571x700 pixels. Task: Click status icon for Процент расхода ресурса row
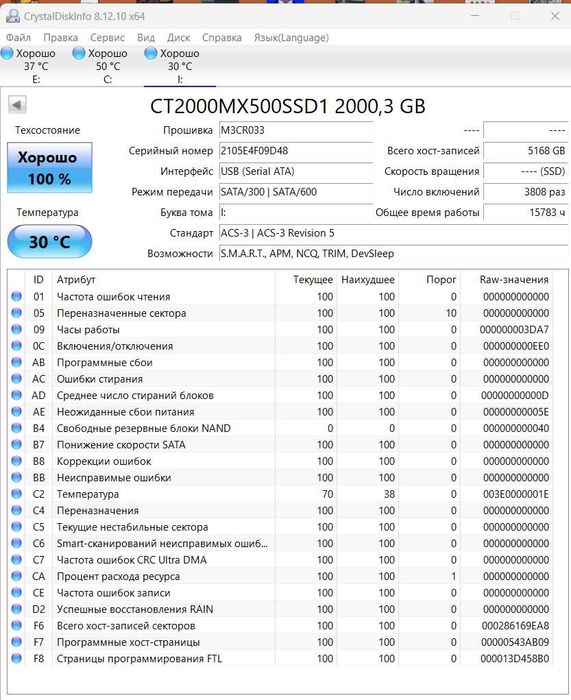(17, 576)
